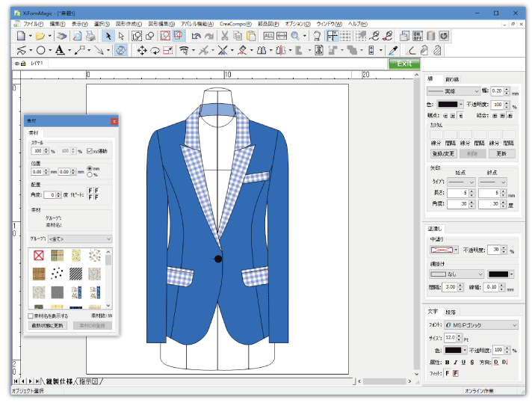Click the scissors cut icon

coord(225,35)
